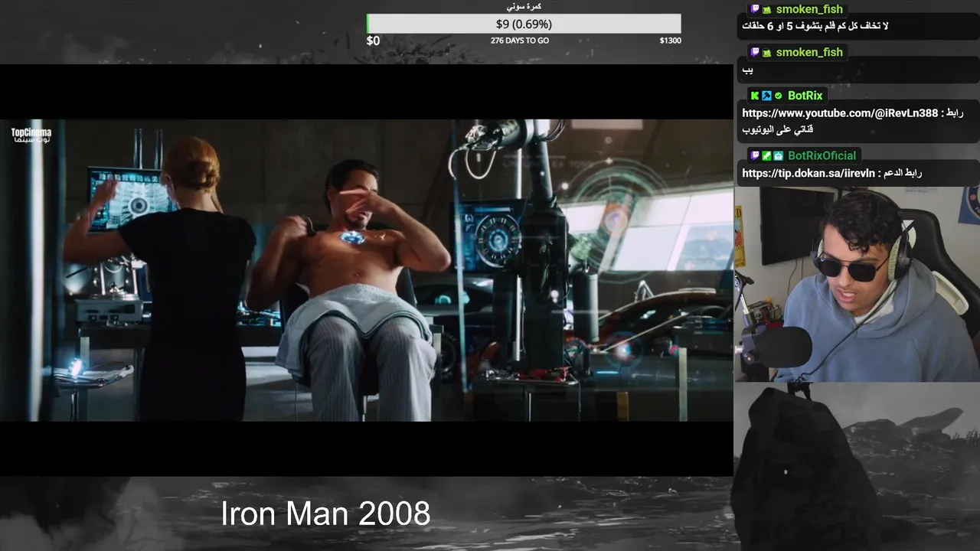The width and height of the screenshot is (980, 551).
Task: Click the 'كمرة سوني' goal title
Action: [x=524, y=6]
